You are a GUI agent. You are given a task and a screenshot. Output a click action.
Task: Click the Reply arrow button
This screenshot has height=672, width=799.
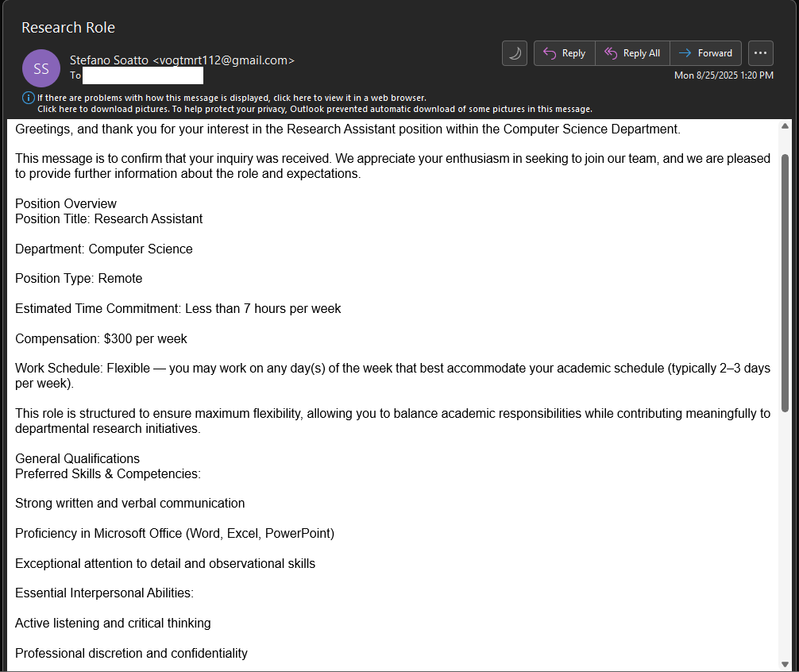point(564,53)
